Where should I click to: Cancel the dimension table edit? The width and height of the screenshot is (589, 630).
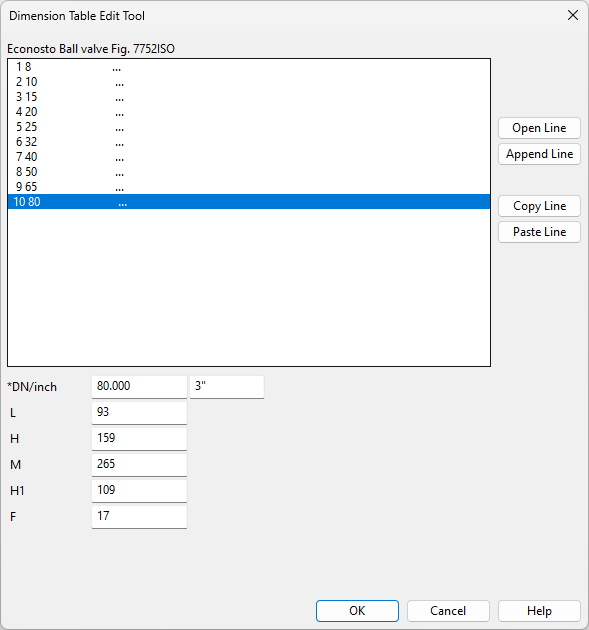[x=448, y=611]
